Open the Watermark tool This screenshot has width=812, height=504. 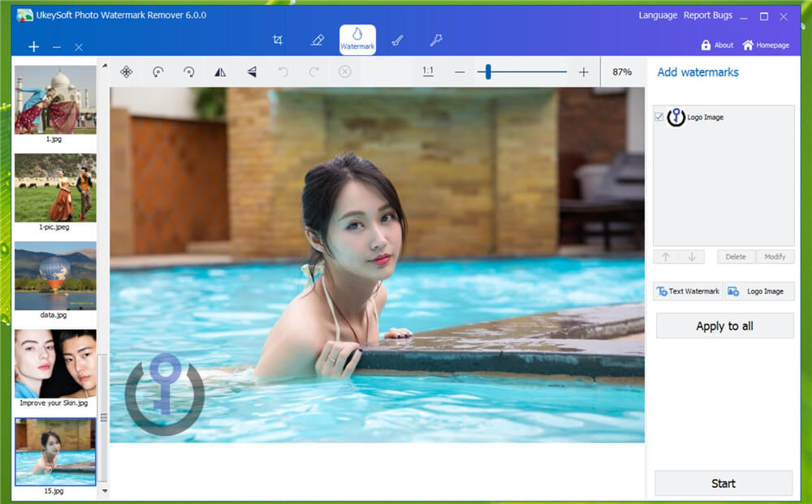[357, 39]
